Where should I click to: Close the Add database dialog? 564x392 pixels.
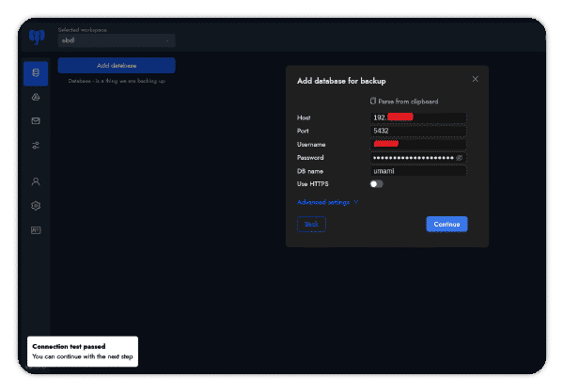tap(475, 79)
